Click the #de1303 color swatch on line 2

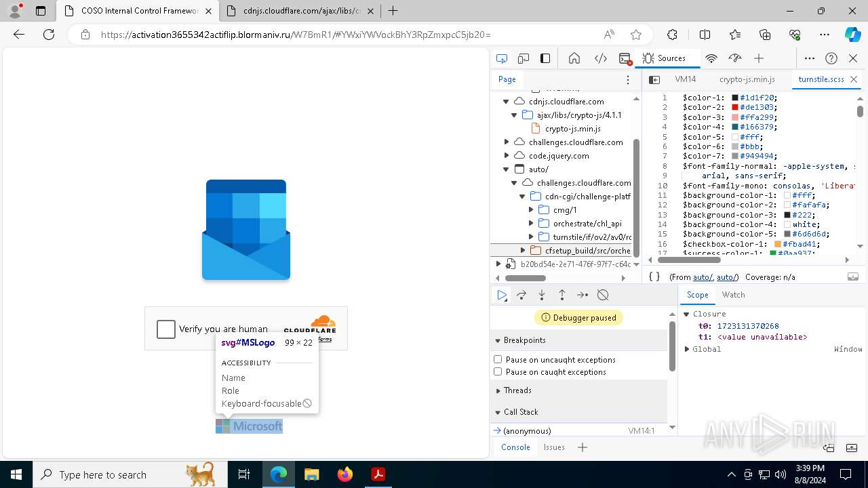[735, 107]
